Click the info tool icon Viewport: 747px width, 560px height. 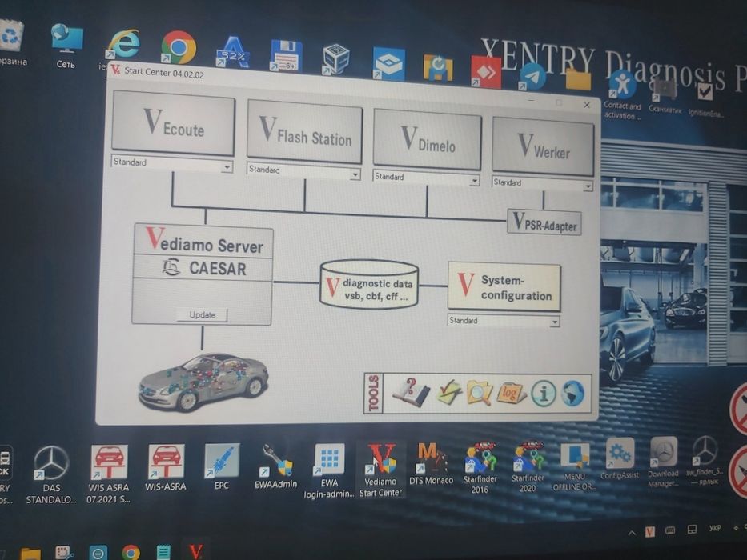(x=543, y=394)
